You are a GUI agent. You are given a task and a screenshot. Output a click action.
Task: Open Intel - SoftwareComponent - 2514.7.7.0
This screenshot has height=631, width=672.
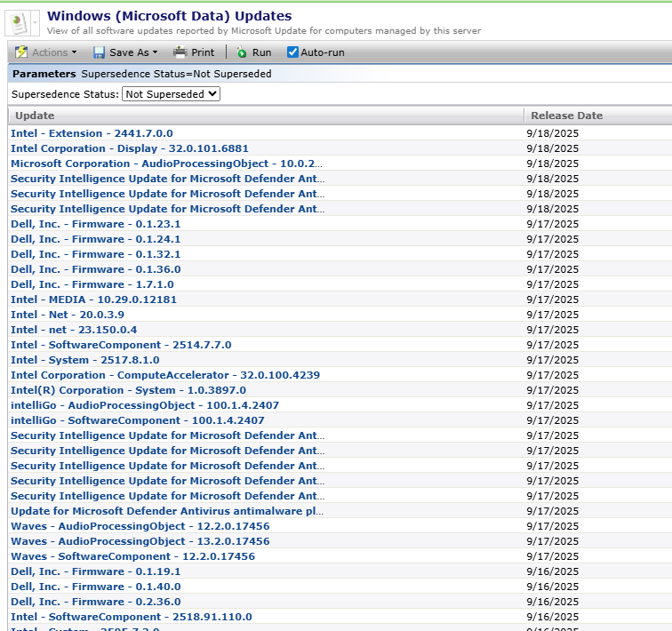pyautogui.click(x=121, y=345)
